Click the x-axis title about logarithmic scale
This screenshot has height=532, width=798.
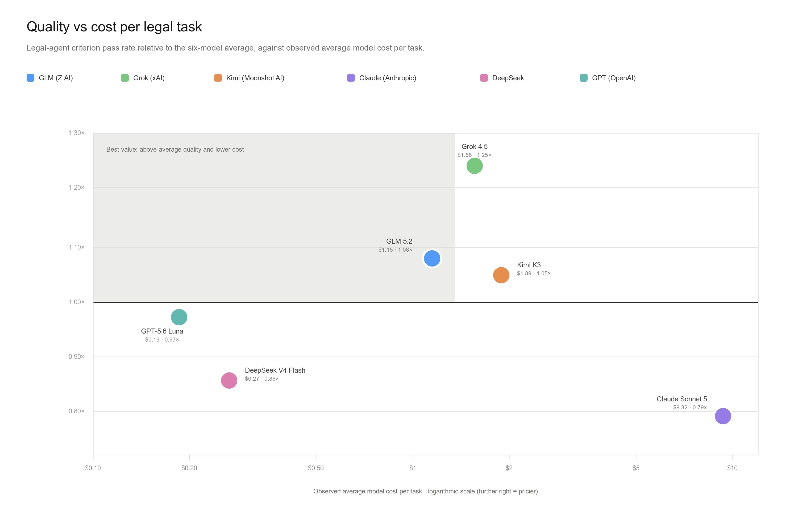425,491
